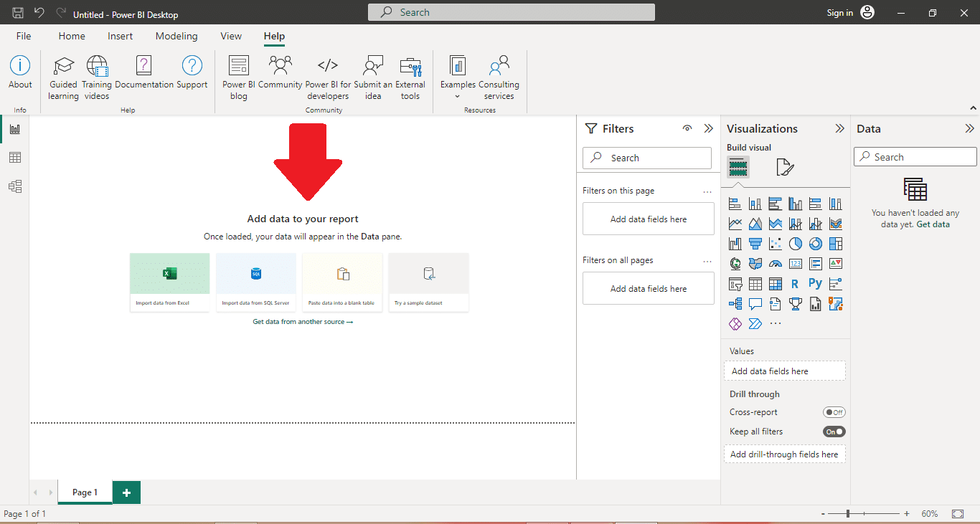Screen dimensions: 980x524
Task: Toggle the Keep all filters switch
Action: pyautogui.click(x=834, y=432)
